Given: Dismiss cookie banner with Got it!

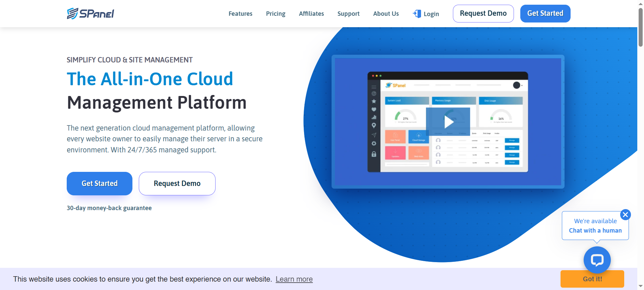Looking at the screenshot, I should coord(592,279).
